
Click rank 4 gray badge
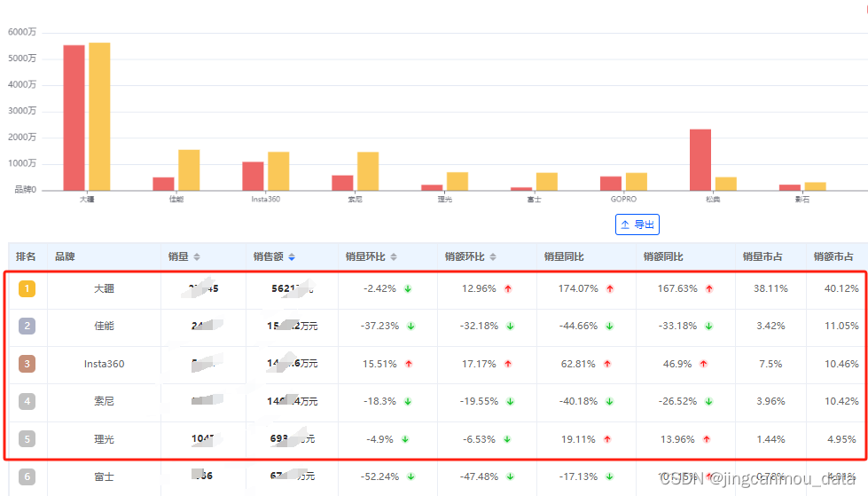pyautogui.click(x=27, y=401)
